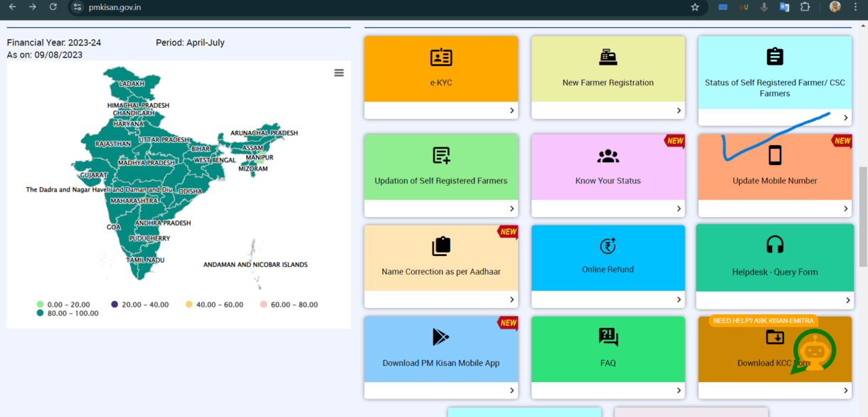Click the 40.00 – 60.00 legend color dot
Image resolution: width=868 pixels, height=417 pixels.
[189, 305]
